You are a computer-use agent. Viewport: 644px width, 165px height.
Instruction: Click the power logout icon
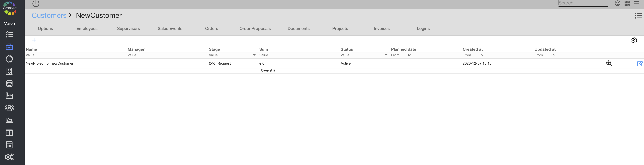pyautogui.click(x=36, y=4)
